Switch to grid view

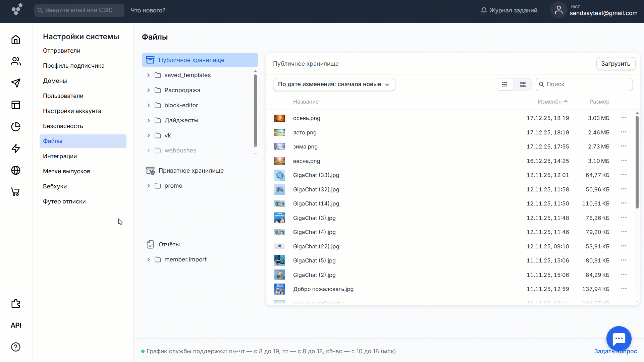coord(523,84)
